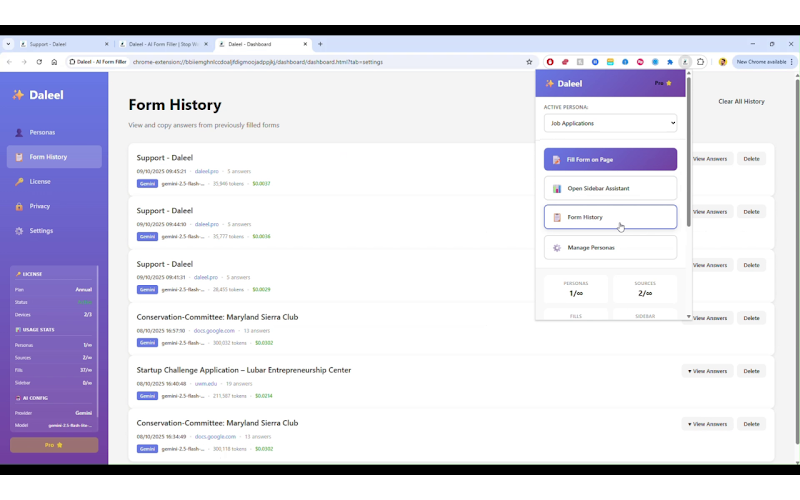Open docs.google.com link in 16:34:49 entry
Image resolution: width=800 pixels, height=500 pixels.
click(215, 437)
